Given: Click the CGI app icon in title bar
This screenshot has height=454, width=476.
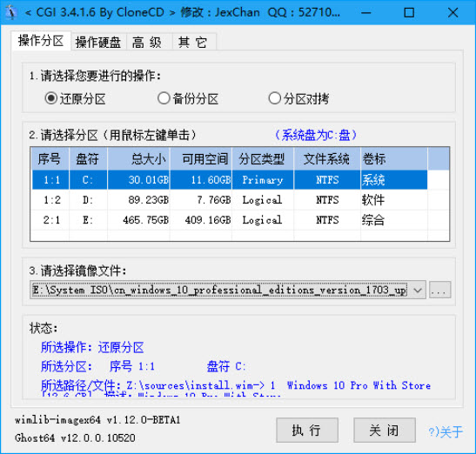Looking at the screenshot, I should pyautogui.click(x=11, y=12).
